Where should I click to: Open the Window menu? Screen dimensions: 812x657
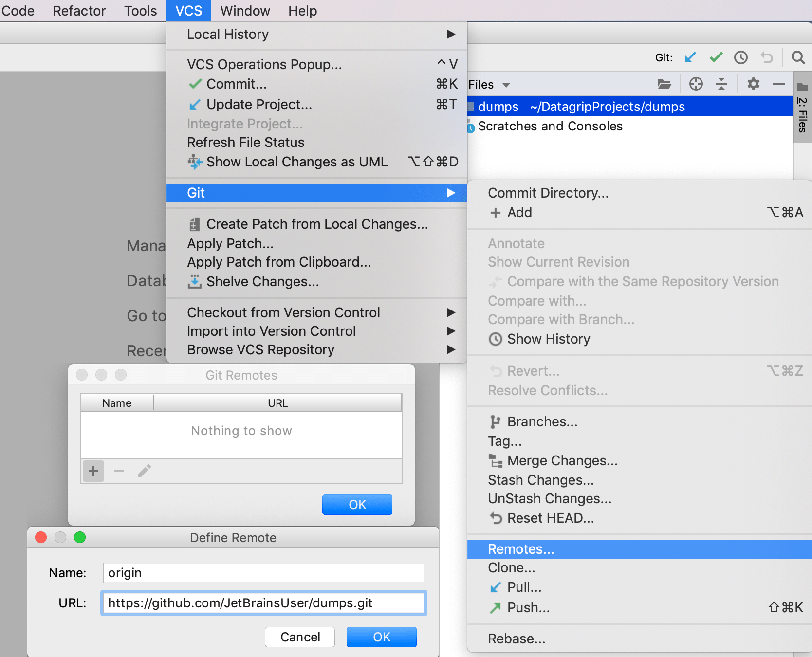point(245,11)
